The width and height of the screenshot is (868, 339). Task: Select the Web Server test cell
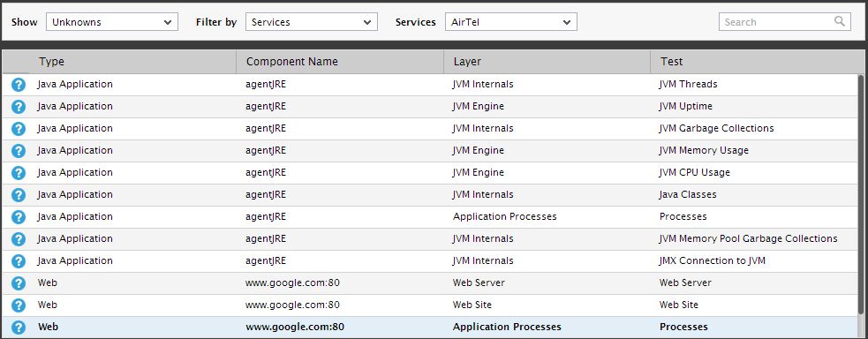685,283
